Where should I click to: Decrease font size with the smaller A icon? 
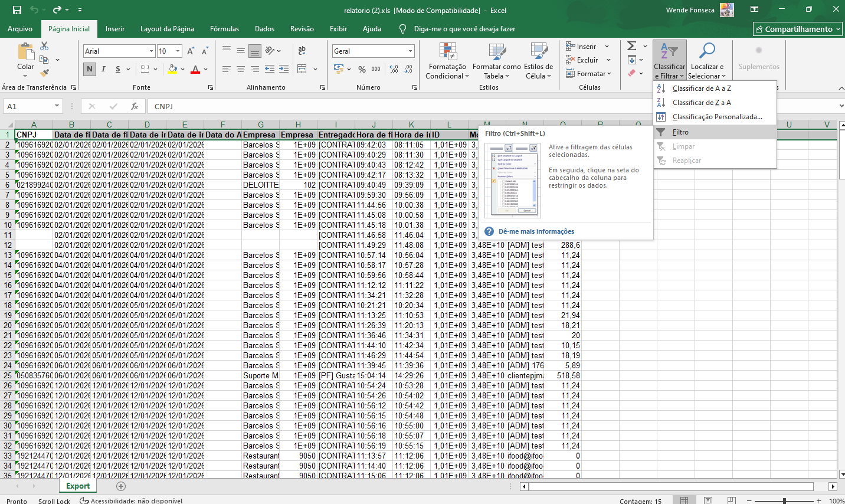[205, 51]
